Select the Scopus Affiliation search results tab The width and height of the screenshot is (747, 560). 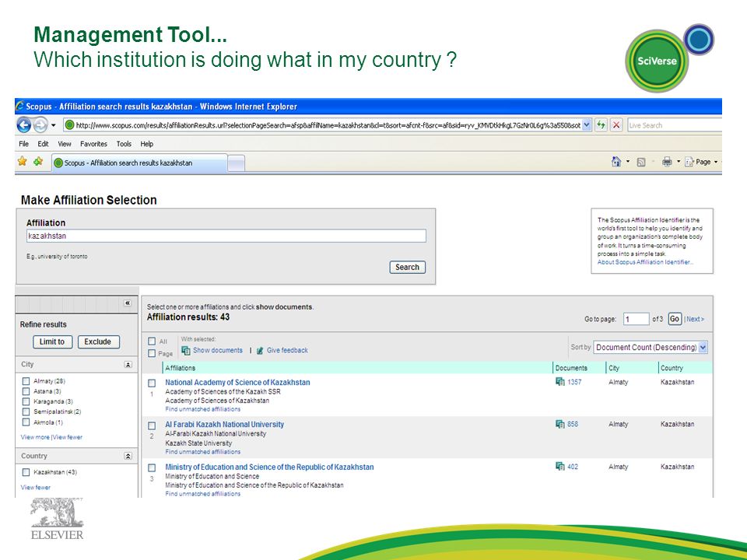[x=139, y=163]
